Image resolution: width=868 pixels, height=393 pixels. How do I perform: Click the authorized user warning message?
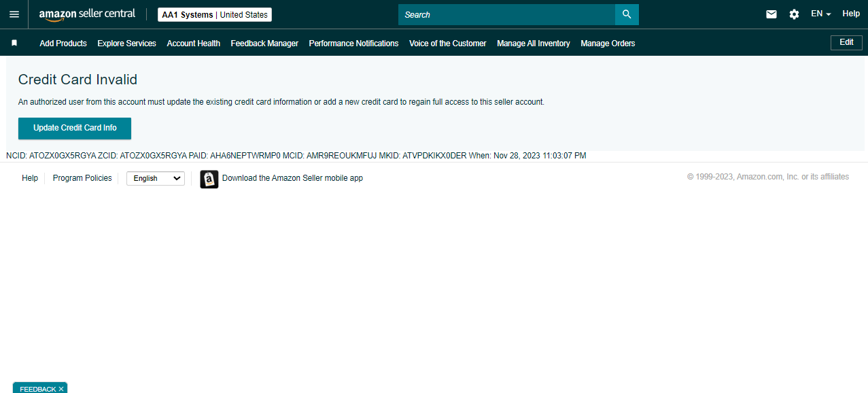tap(281, 102)
